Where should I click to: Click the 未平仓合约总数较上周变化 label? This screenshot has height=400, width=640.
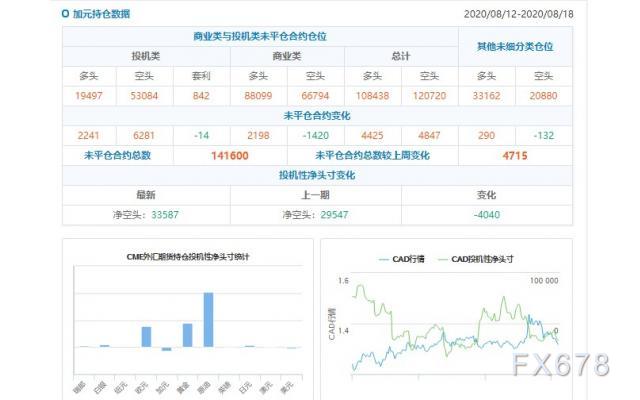373,156
